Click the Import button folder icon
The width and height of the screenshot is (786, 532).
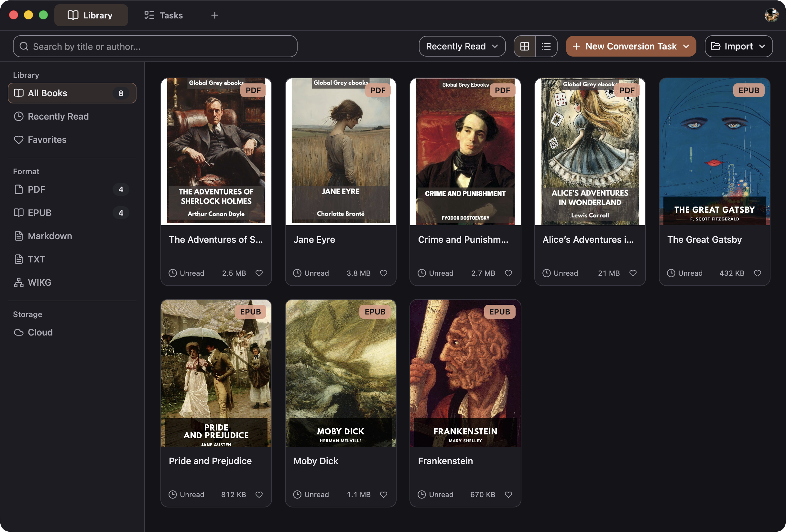pos(716,46)
